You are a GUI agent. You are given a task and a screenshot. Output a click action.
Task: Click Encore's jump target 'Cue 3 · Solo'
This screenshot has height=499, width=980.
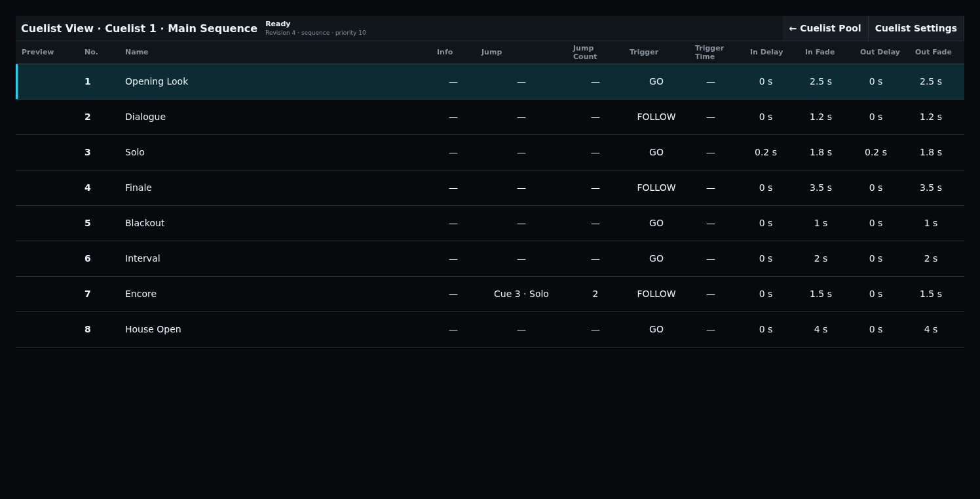coord(521,294)
